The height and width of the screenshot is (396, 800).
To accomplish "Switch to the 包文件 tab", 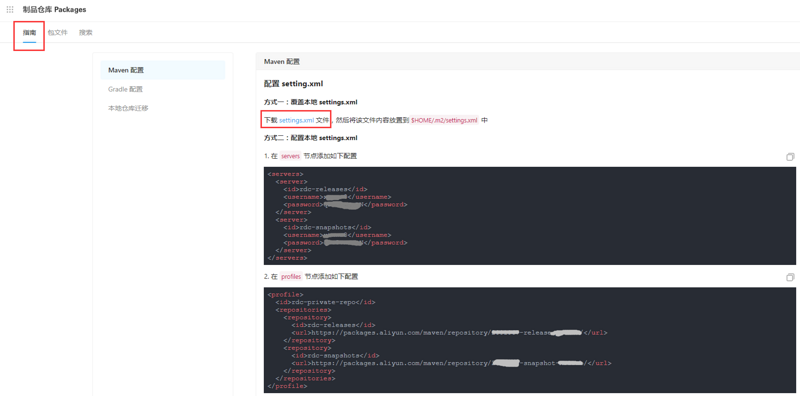I will pyautogui.click(x=58, y=32).
